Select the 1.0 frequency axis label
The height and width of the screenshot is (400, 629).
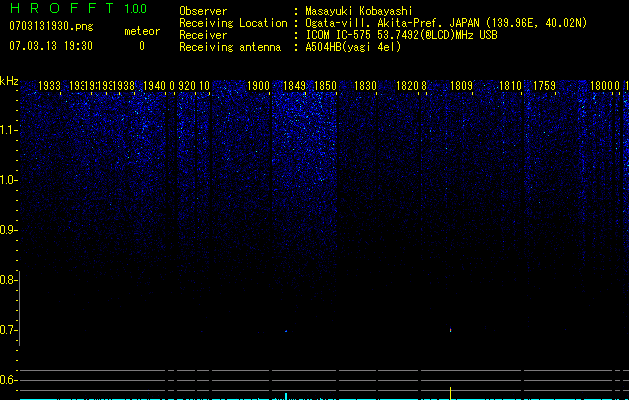pyautogui.click(x=8, y=180)
